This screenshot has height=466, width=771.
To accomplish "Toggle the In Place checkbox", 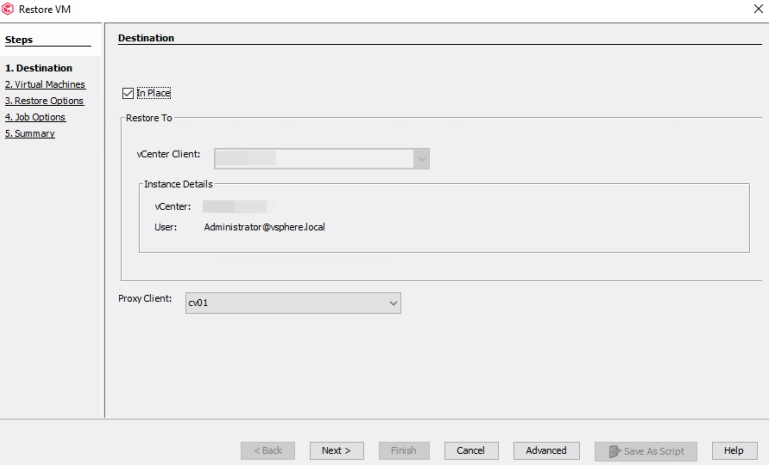I will click(x=127, y=94).
